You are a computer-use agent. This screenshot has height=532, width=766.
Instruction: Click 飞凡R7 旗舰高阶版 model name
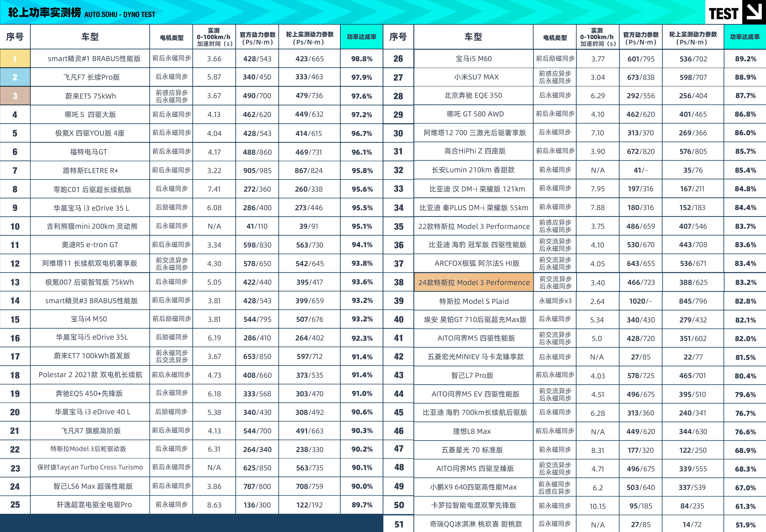(x=91, y=431)
